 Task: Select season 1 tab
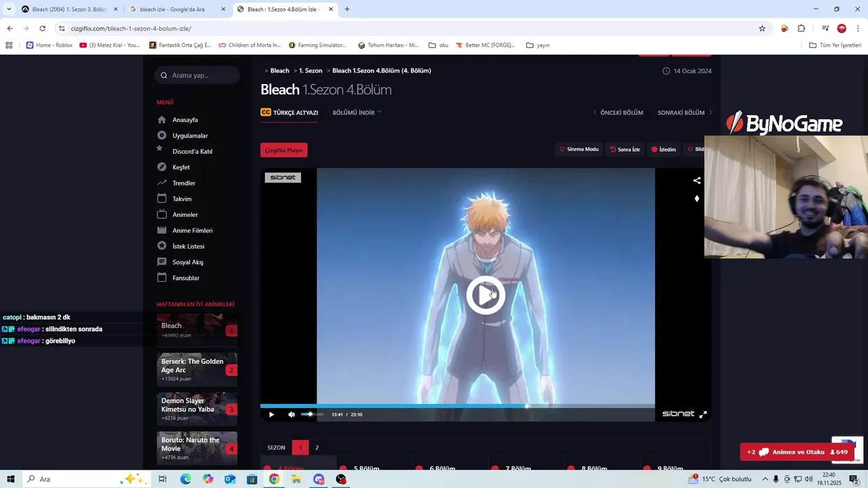pos(300,447)
